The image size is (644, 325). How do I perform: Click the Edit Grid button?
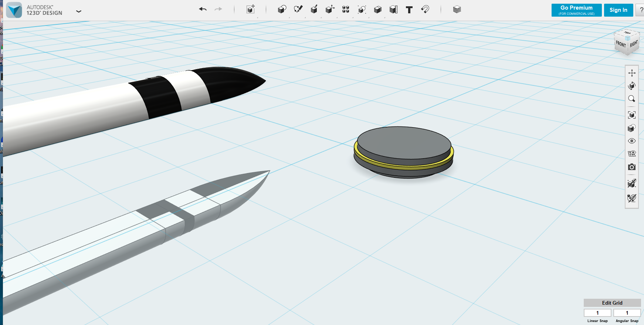pos(612,303)
